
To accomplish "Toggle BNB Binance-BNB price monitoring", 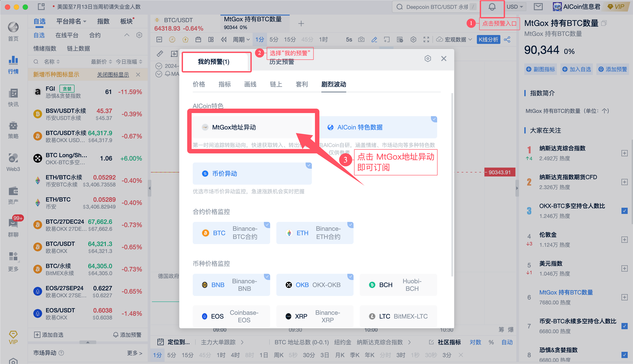I will (231, 285).
